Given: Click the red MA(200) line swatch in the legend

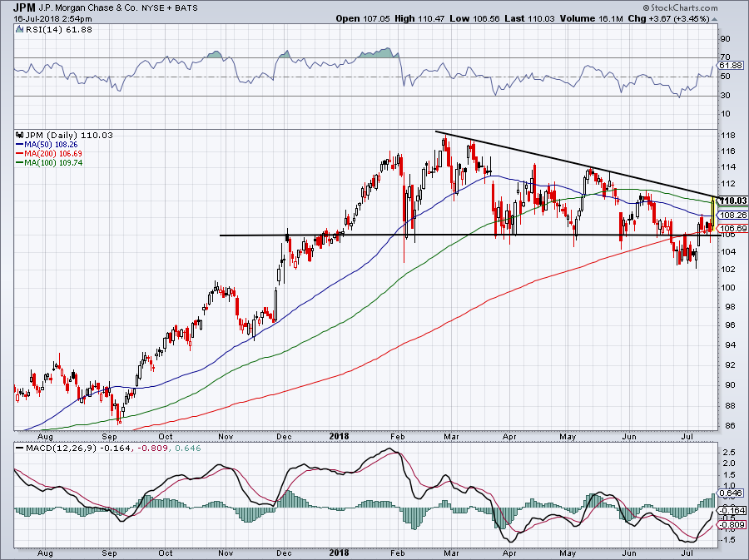Looking at the screenshot, I should pos(20,154).
